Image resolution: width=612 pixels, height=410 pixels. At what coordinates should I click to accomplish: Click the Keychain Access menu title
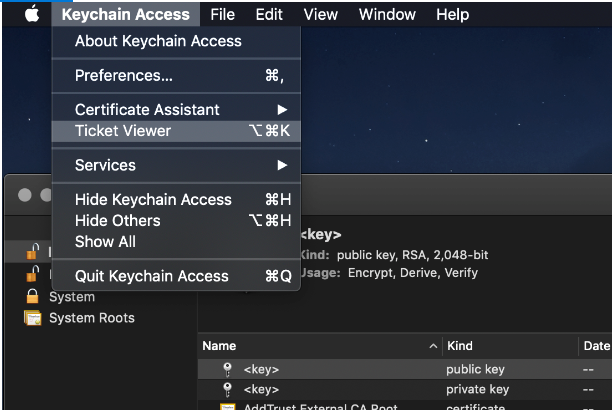click(x=125, y=14)
